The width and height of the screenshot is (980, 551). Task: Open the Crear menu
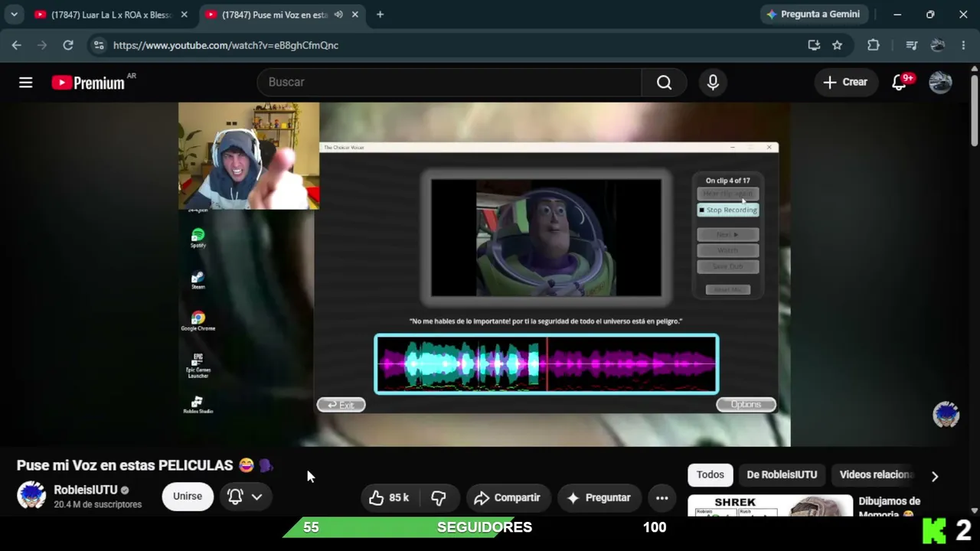845,83
